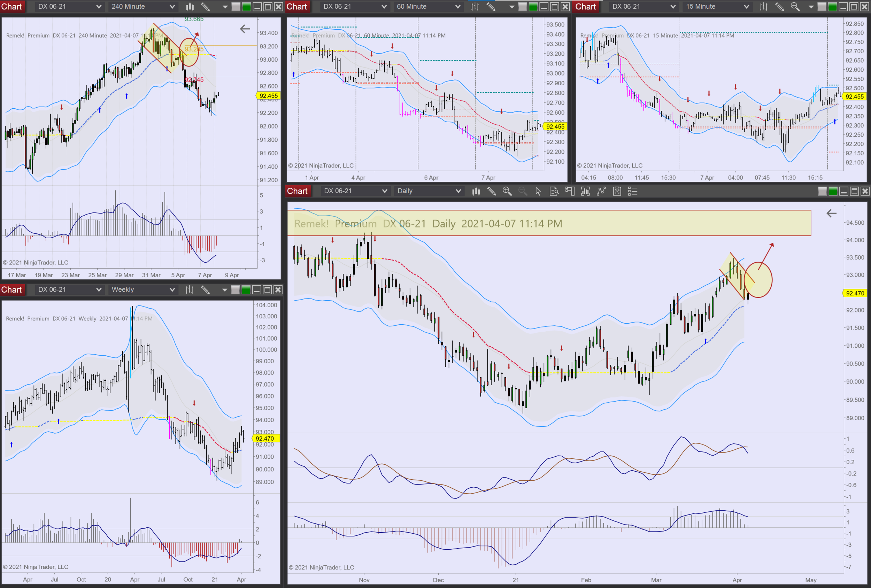
Task: Expand the 240 Minute interval dropdown
Action: [172, 6]
